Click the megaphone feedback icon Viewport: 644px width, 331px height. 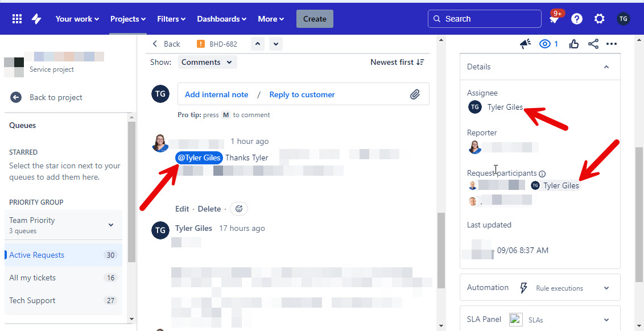pos(525,44)
